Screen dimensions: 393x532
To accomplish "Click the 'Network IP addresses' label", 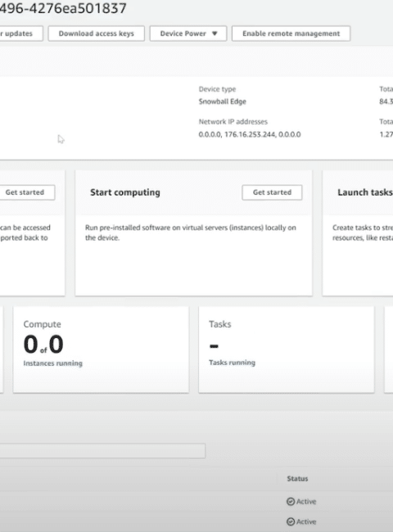I will coord(233,121).
